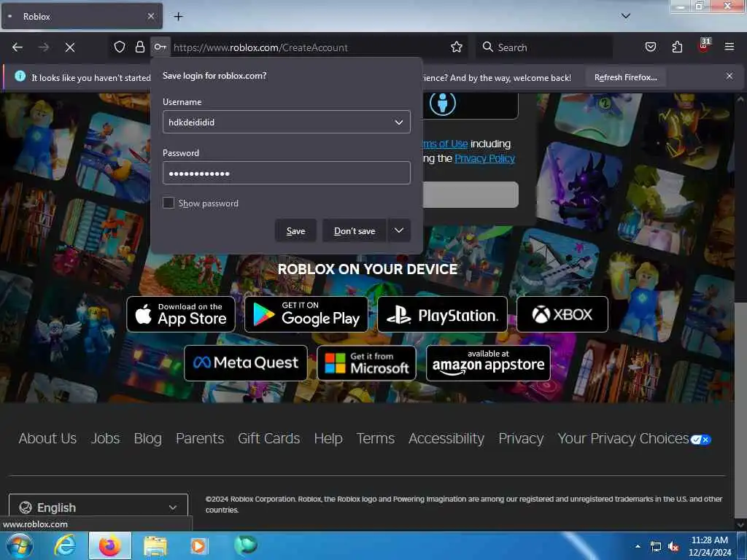Go back to the previous page

click(18, 47)
